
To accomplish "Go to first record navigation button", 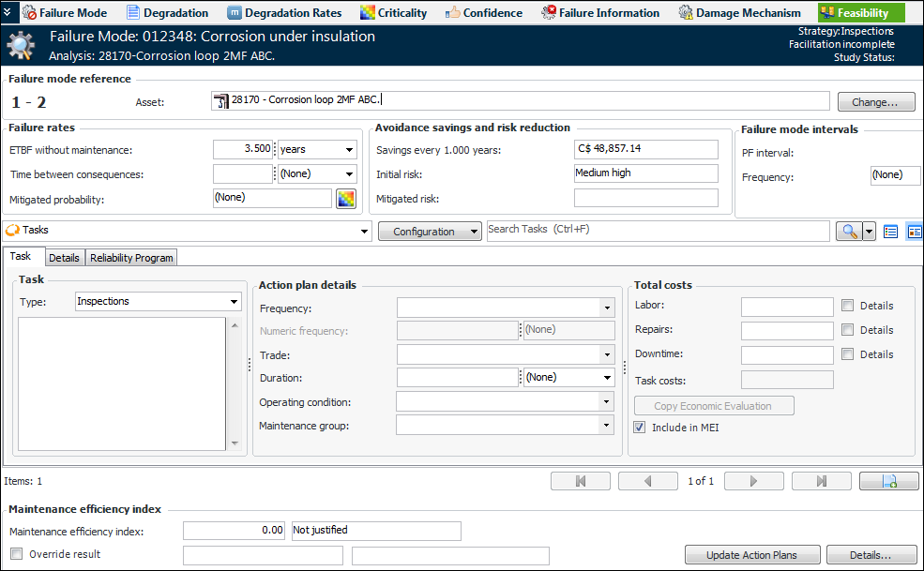I will pyautogui.click(x=581, y=481).
